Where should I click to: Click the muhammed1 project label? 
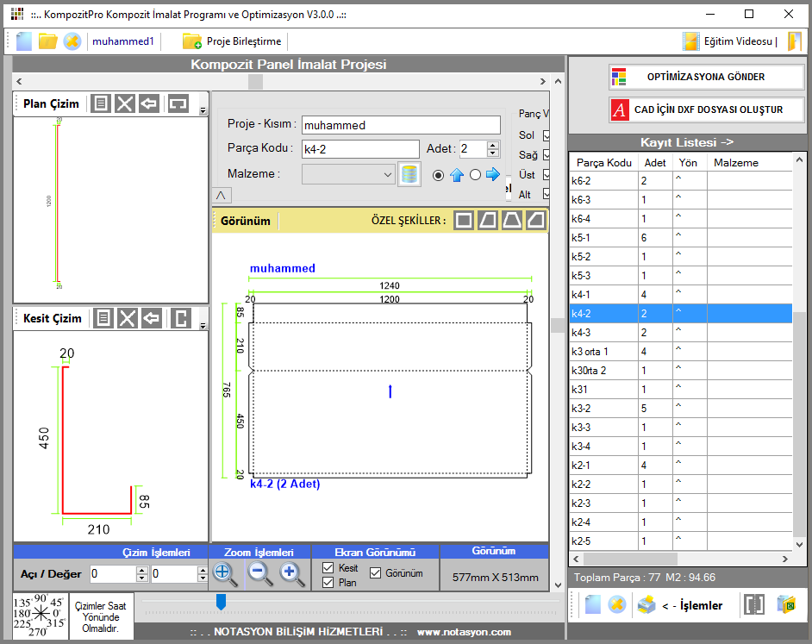[x=123, y=41]
